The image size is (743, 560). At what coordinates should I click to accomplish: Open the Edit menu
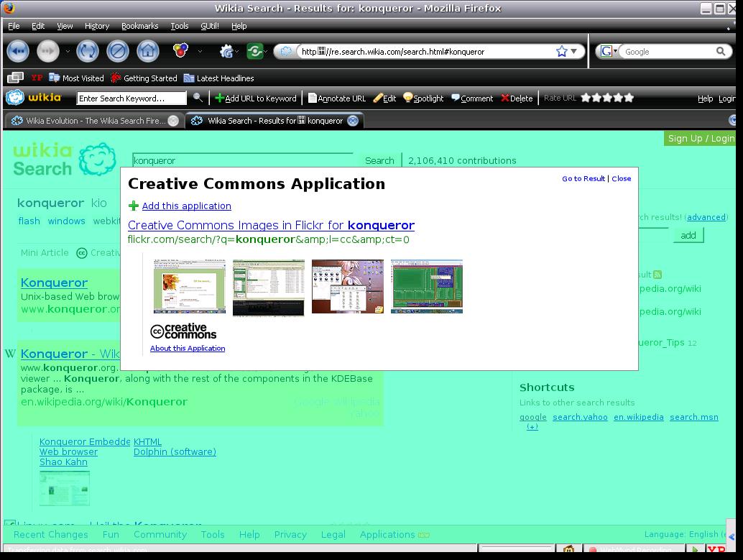coord(38,26)
